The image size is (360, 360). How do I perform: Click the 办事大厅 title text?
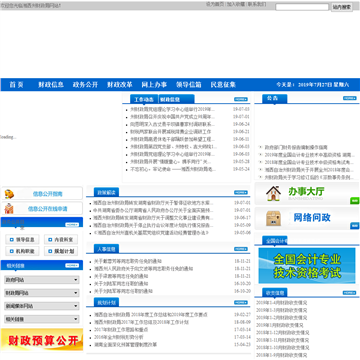click(x=306, y=191)
